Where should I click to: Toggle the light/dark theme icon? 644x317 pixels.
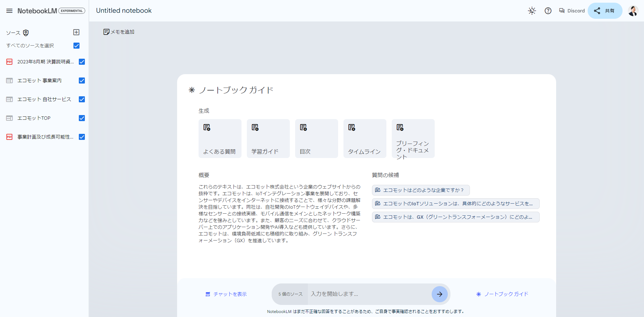[x=532, y=11]
